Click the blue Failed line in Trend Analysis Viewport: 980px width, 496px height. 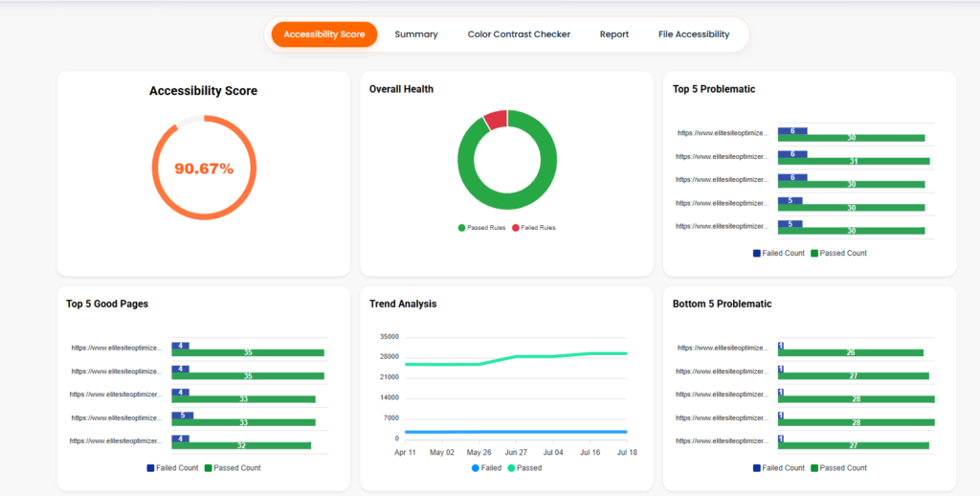(516, 432)
